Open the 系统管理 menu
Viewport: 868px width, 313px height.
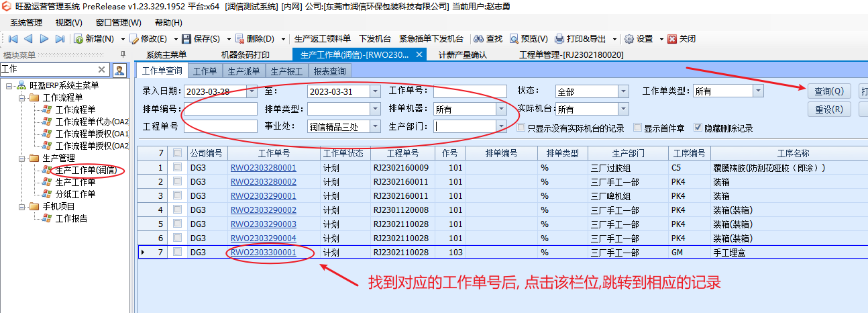point(26,23)
